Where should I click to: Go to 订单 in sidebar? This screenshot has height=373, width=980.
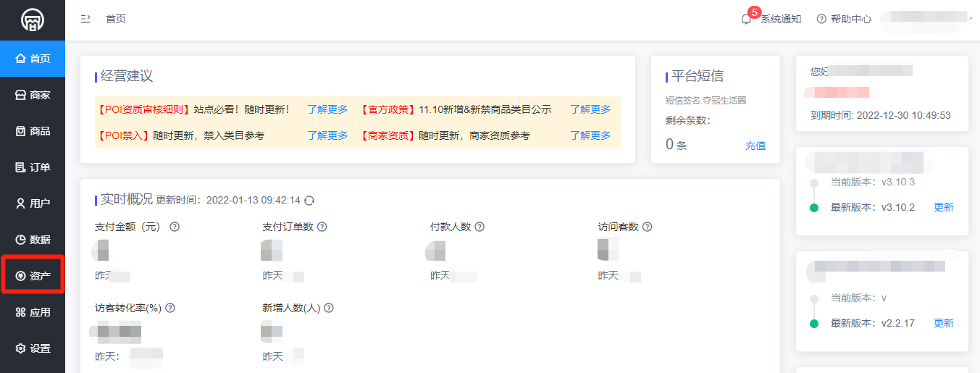(33, 167)
